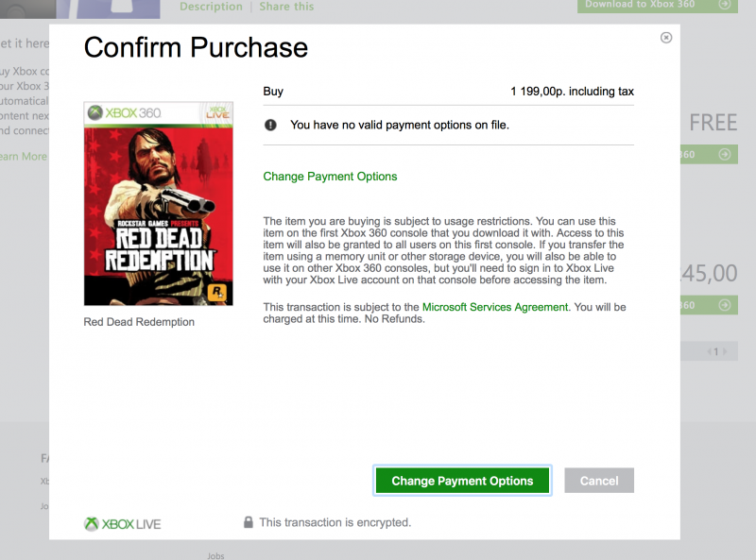Open the Change Payment Options text link

pyautogui.click(x=330, y=177)
